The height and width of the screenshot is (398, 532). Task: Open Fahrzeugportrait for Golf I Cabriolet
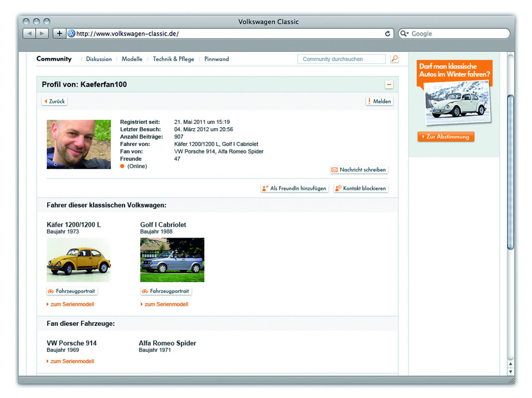[x=166, y=291]
